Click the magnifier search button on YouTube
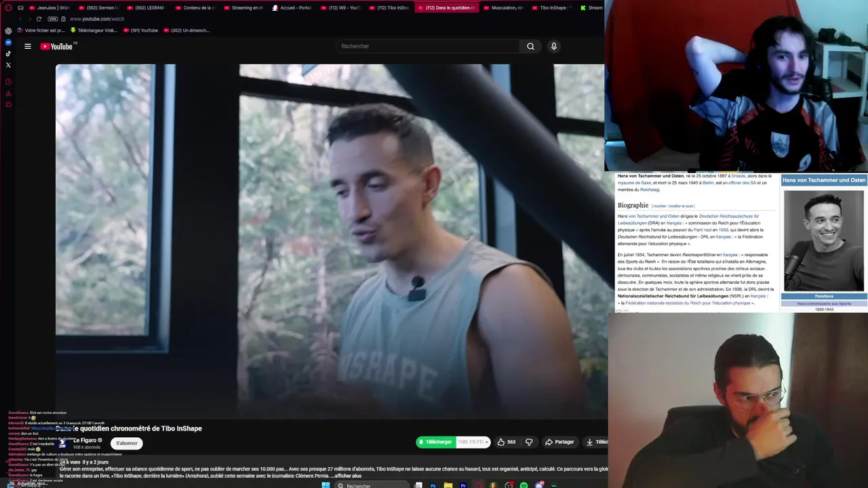Image resolution: width=868 pixels, height=488 pixels. pos(530,46)
